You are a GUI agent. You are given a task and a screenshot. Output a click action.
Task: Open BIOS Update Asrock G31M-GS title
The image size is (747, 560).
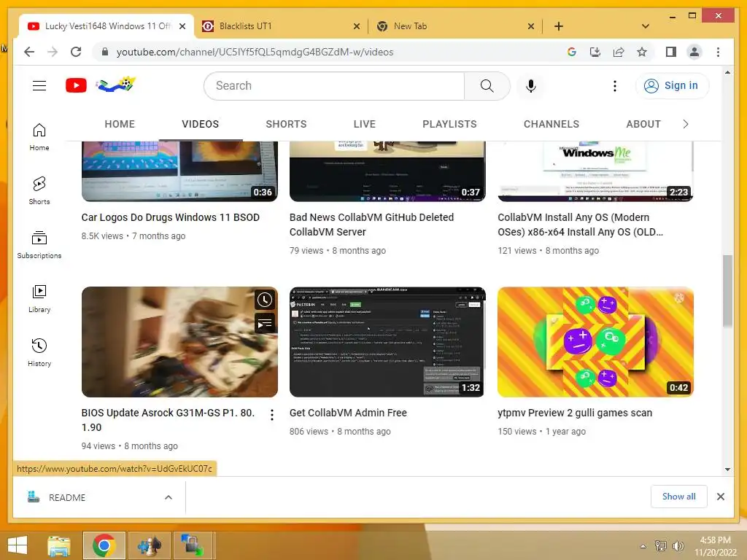[x=168, y=420]
